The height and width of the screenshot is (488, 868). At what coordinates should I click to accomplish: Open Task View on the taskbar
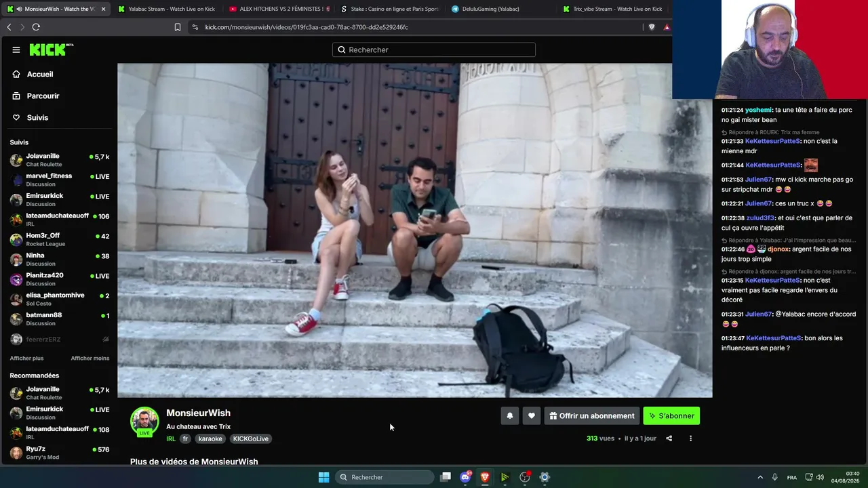pyautogui.click(x=446, y=477)
